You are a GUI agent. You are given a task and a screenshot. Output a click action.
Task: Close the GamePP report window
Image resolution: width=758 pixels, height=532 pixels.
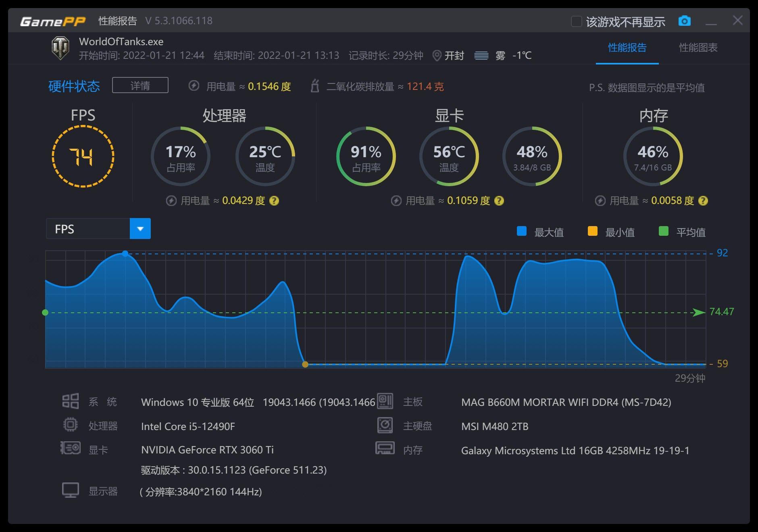(737, 21)
